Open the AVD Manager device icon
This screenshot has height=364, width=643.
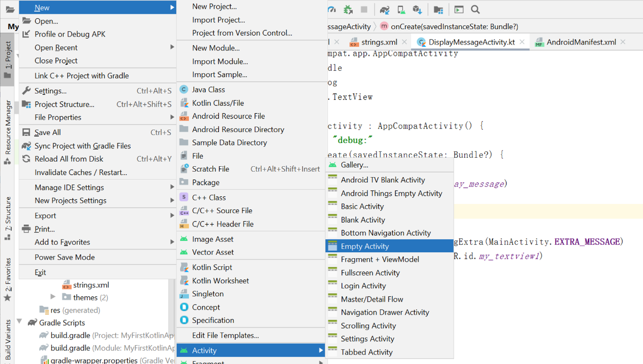[401, 9]
